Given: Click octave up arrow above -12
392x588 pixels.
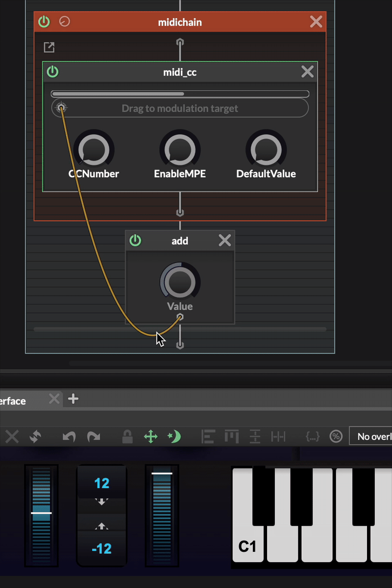Looking at the screenshot, I should coord(101,527).
